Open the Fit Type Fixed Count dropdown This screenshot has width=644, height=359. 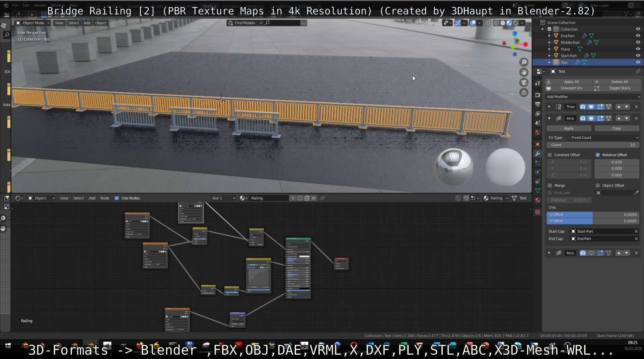604,138
